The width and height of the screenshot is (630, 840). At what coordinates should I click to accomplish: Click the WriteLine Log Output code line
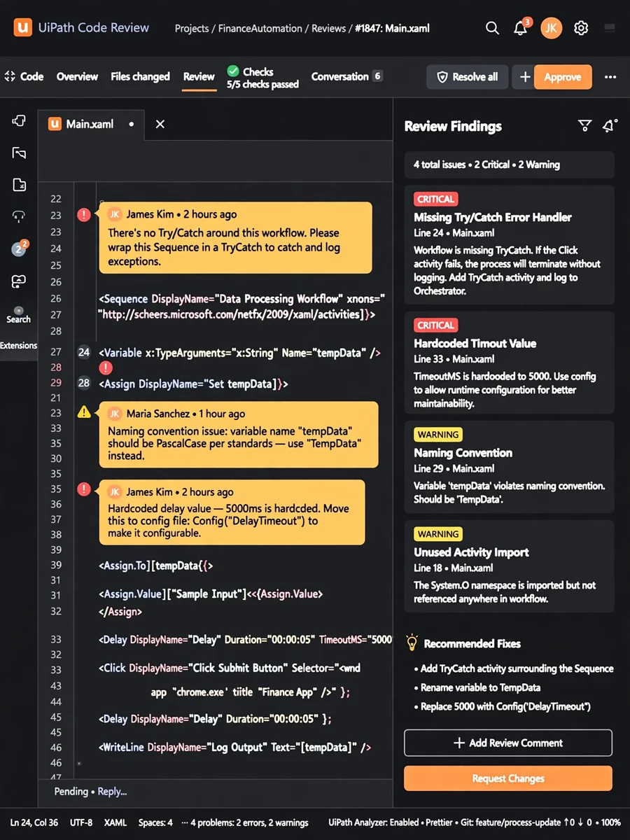[234, 748]
